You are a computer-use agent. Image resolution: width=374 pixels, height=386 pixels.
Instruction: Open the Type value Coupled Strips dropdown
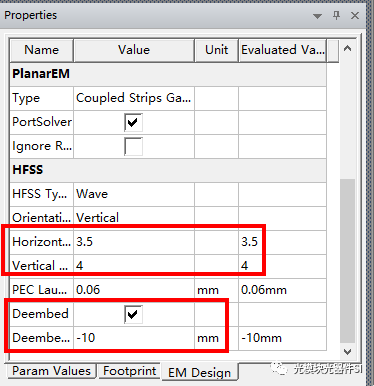point(134,98)
